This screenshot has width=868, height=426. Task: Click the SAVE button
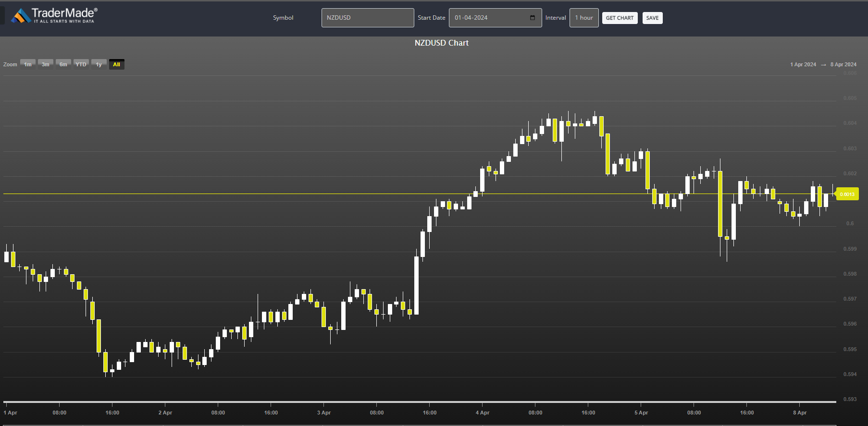tap(652, 18)
